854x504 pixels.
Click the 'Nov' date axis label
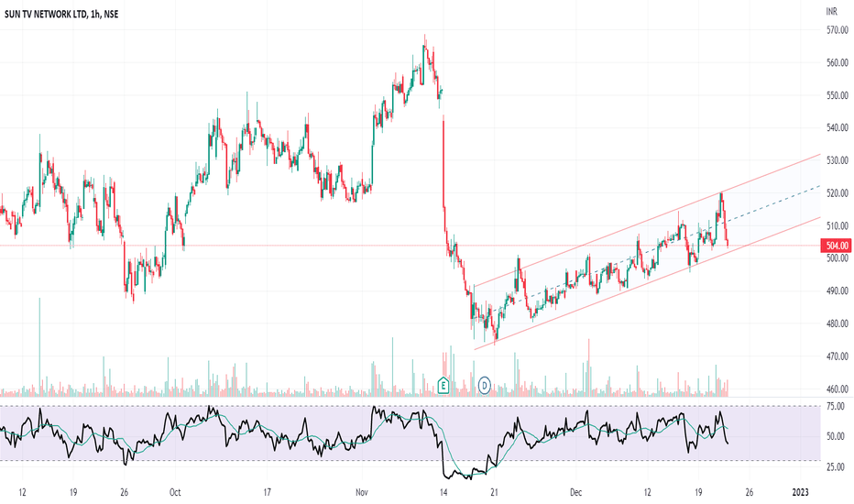(x=362, y=493)
